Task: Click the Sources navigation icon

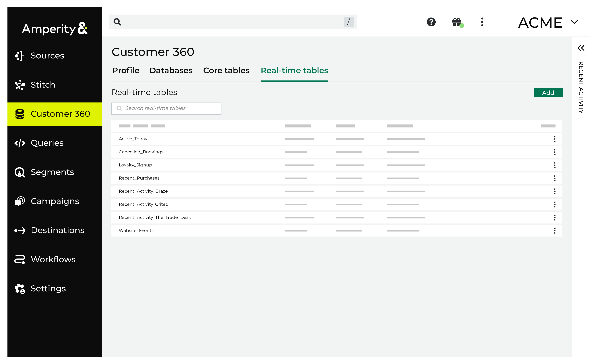Action: pos(20,55)
